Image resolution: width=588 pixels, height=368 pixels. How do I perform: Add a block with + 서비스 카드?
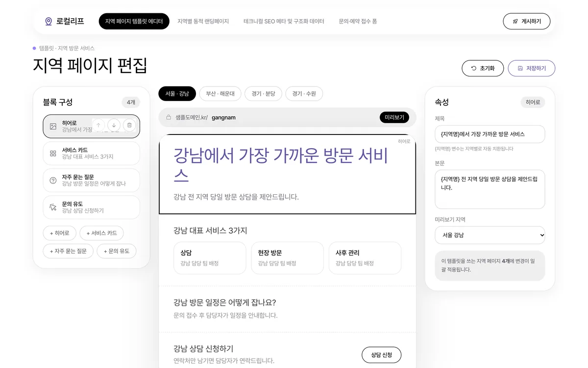[x=102, y=233]
